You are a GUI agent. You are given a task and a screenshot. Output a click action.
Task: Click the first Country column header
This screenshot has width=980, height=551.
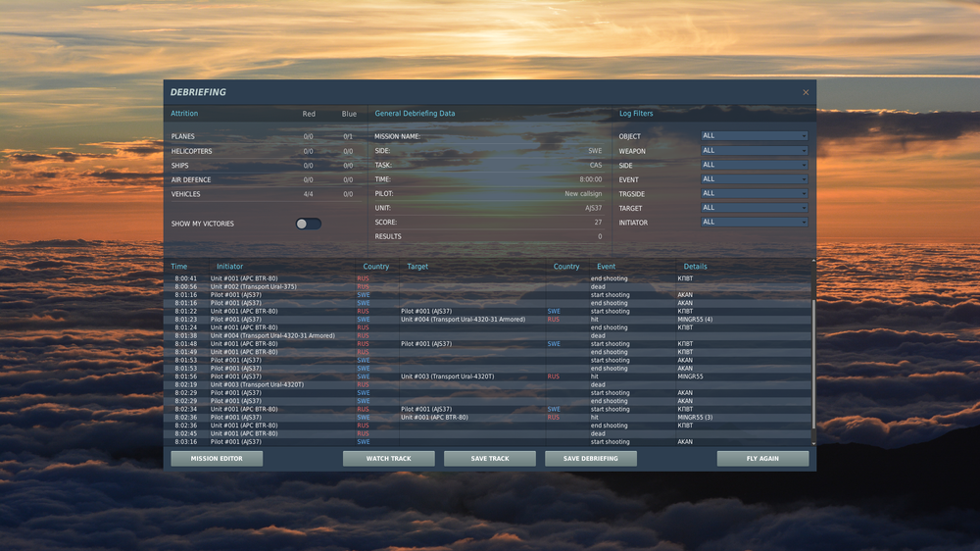click(x=376, y=267)
